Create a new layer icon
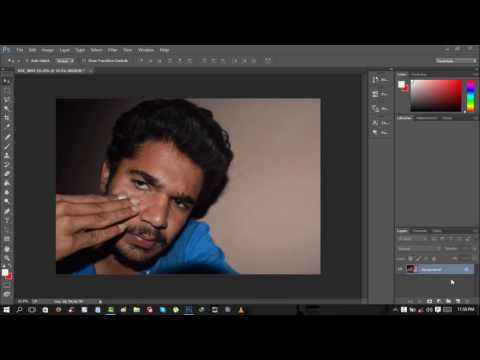Viewport: 480px width, 360px height. click(458, 301)
